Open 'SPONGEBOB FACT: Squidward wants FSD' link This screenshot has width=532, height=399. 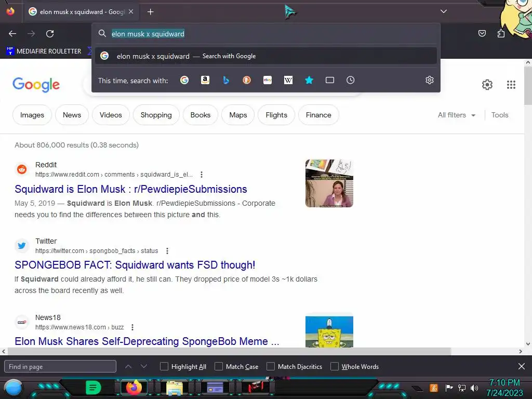135,264
